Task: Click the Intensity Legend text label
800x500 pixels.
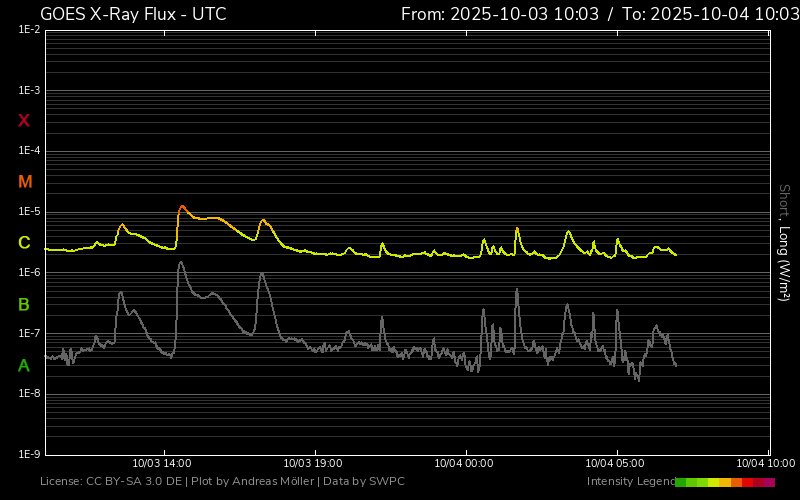Action: coord(630,482)
